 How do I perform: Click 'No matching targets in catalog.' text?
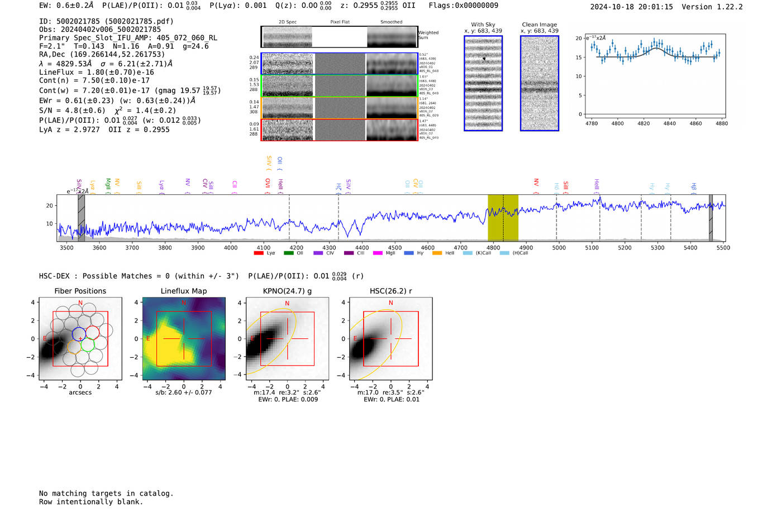coord(106,493)
